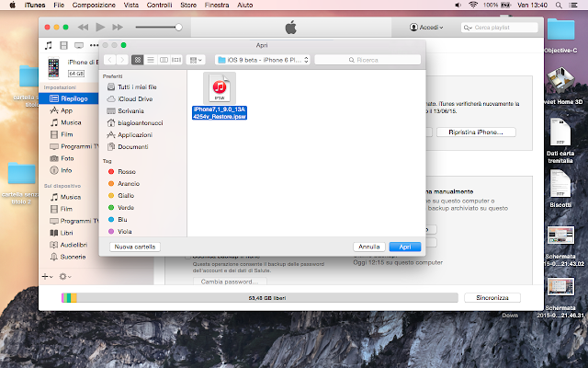Image resolution: width=588 pixels, height=368 pixels.
Task: Click the Apri button
Action: (405, 247)
